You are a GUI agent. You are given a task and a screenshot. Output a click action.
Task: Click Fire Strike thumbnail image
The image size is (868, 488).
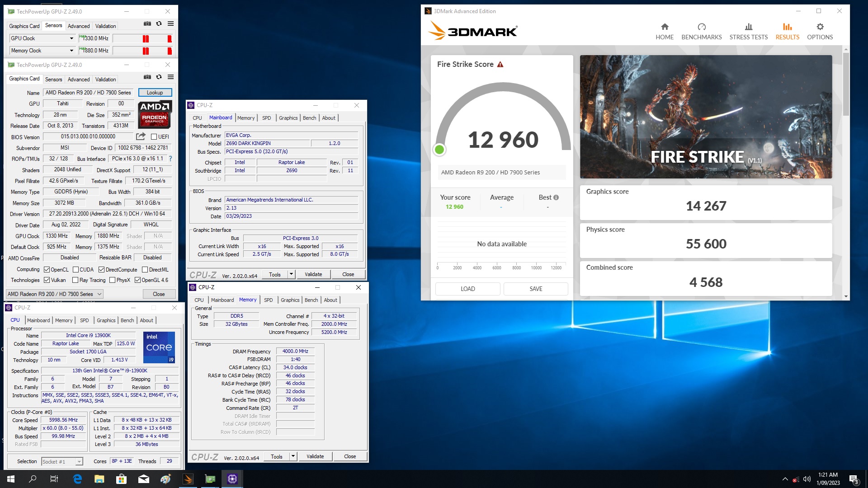point(706,117)
